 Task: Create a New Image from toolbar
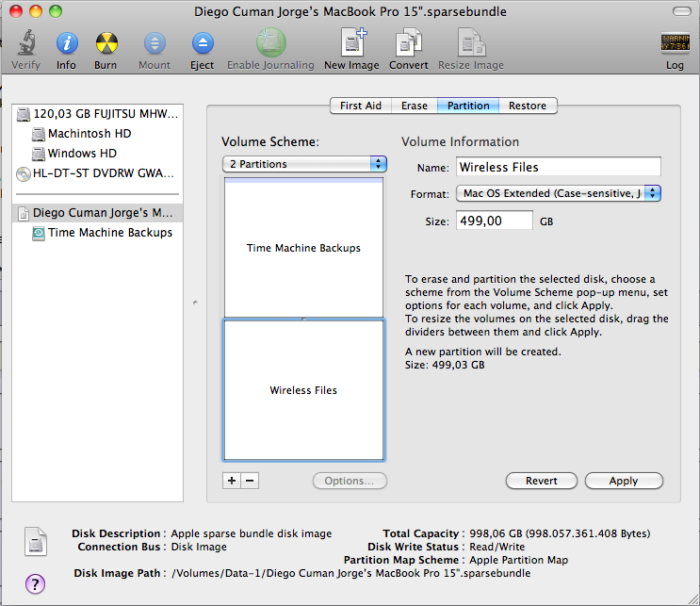tap(352, 42)
